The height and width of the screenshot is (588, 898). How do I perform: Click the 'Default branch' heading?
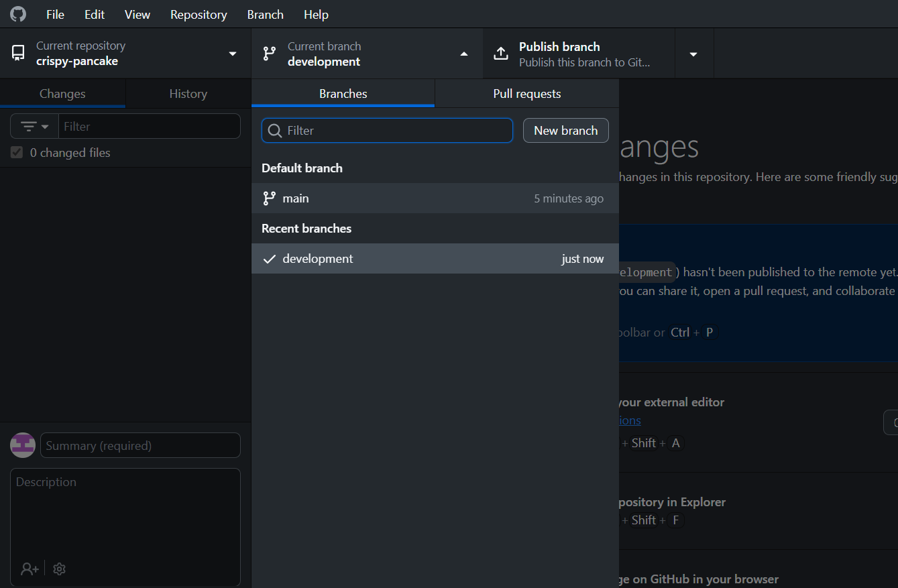click(302, 168)
